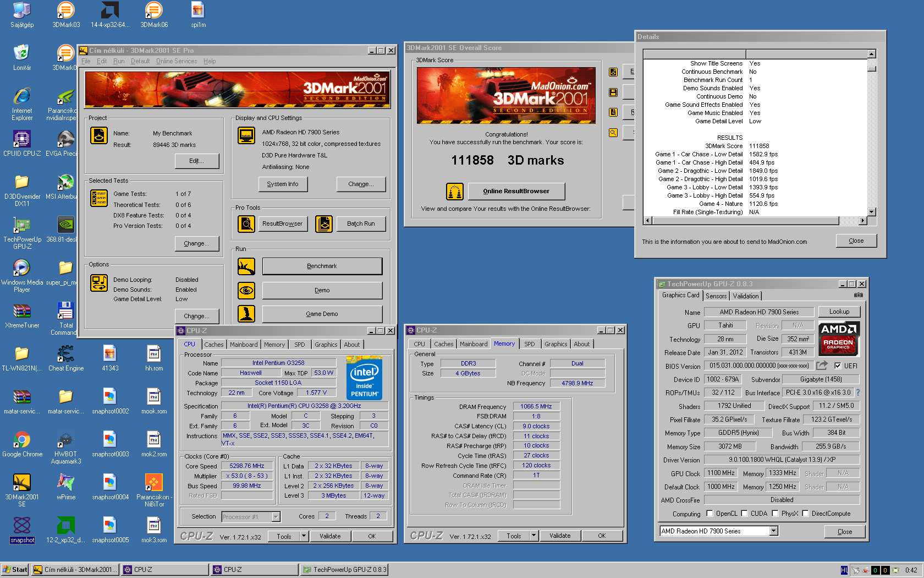Switch to Caches tab in left CPU-Z

pyautogui.click(x=214, y=345)
